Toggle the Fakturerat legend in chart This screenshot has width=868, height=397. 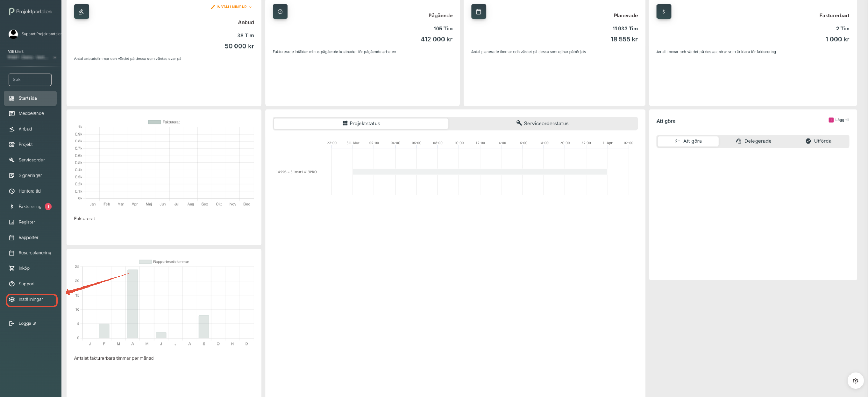coord(164,122)
